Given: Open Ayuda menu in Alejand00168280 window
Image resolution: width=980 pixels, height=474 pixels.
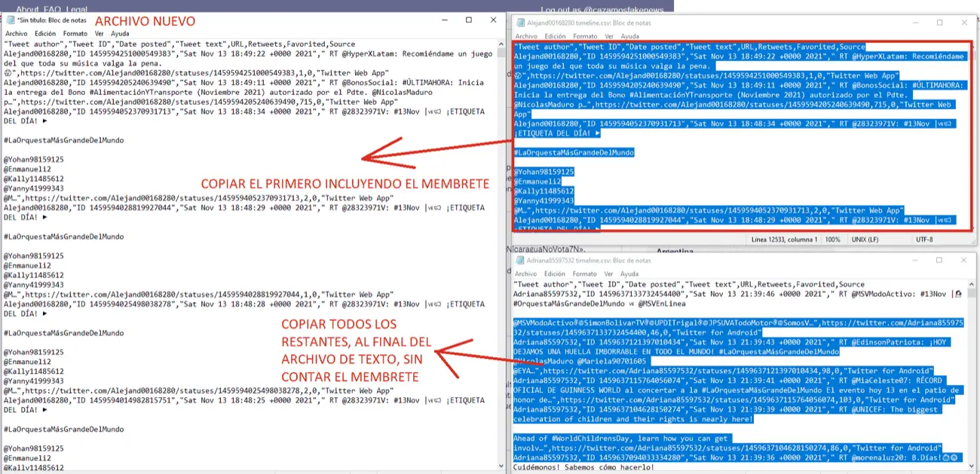Looking at the screenshot, I should pyautogui.click(x=629, y=36).
